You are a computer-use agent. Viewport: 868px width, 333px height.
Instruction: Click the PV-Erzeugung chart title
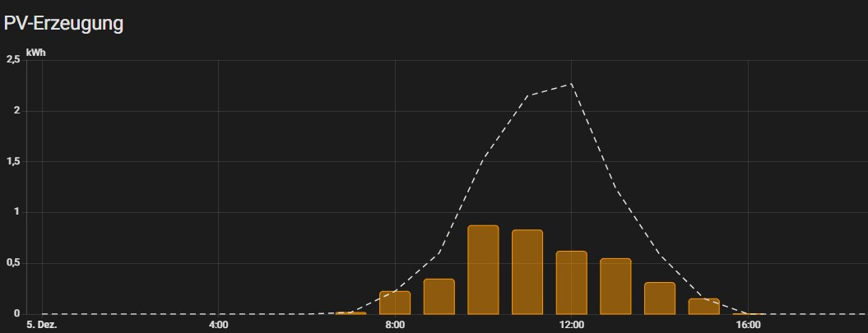(x=63, y=24)
